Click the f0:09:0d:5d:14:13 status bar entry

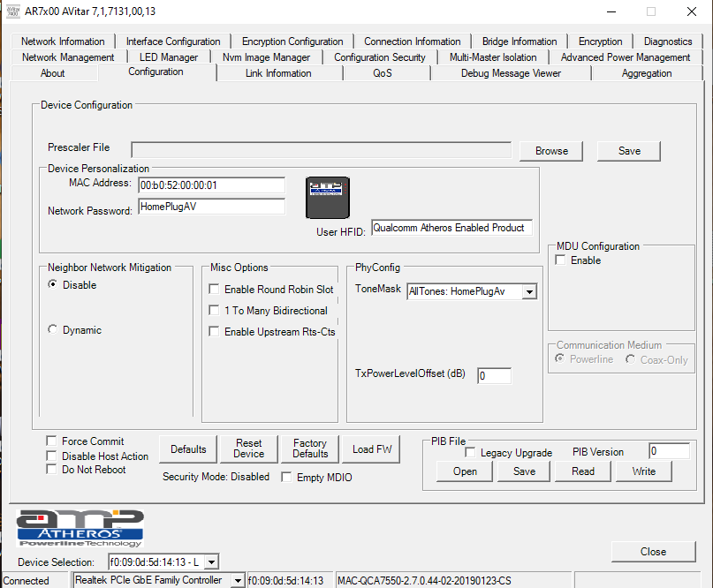(x=285, y=581)
